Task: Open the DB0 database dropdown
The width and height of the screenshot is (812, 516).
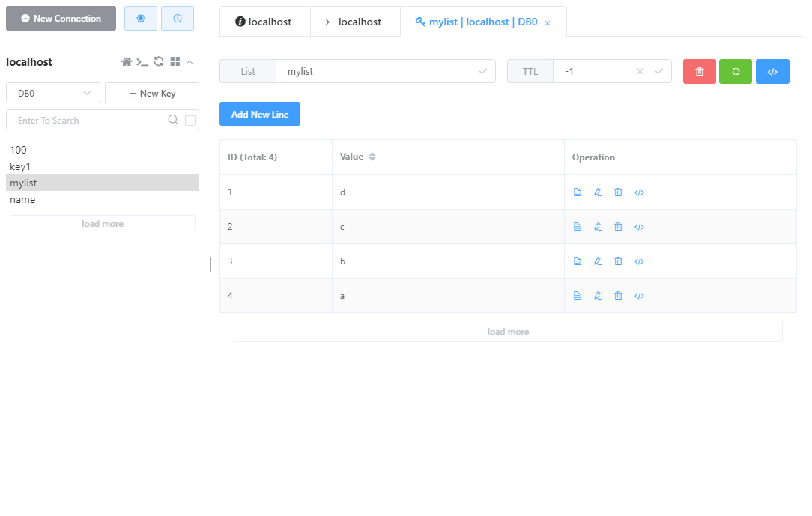Action: [x=53, y=93]
